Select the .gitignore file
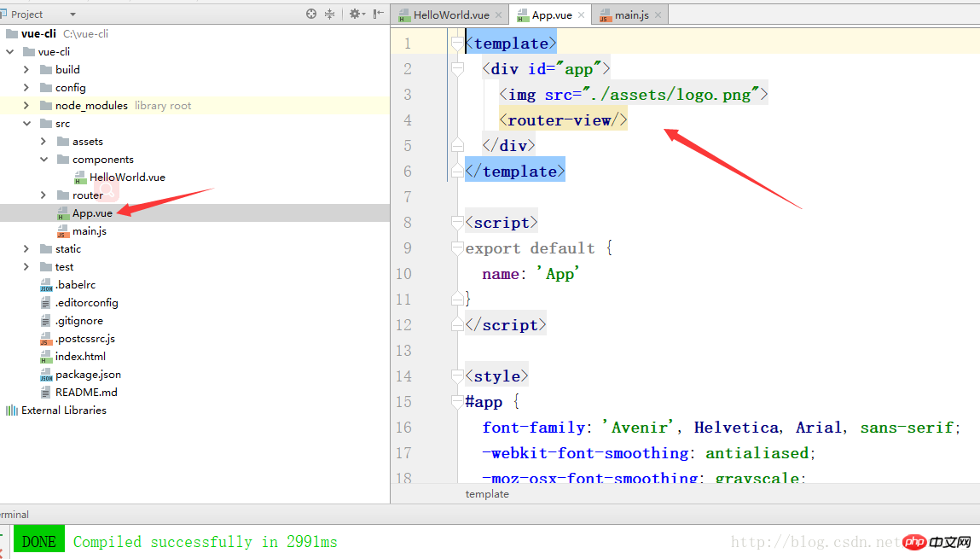 click(x=79, y=321)
